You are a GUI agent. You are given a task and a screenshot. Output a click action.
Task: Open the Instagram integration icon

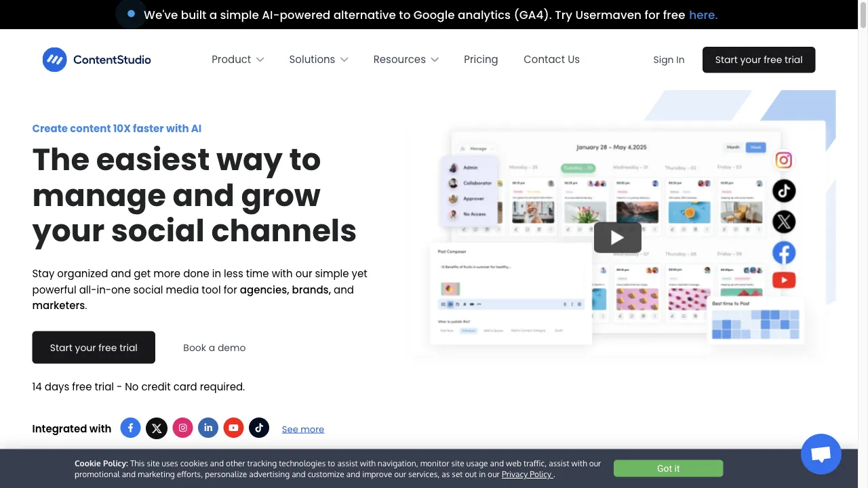(182, 428)
